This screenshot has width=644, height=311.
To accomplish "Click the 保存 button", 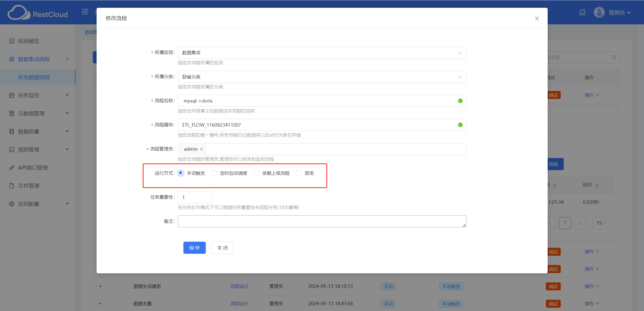I will click(194, 248).
